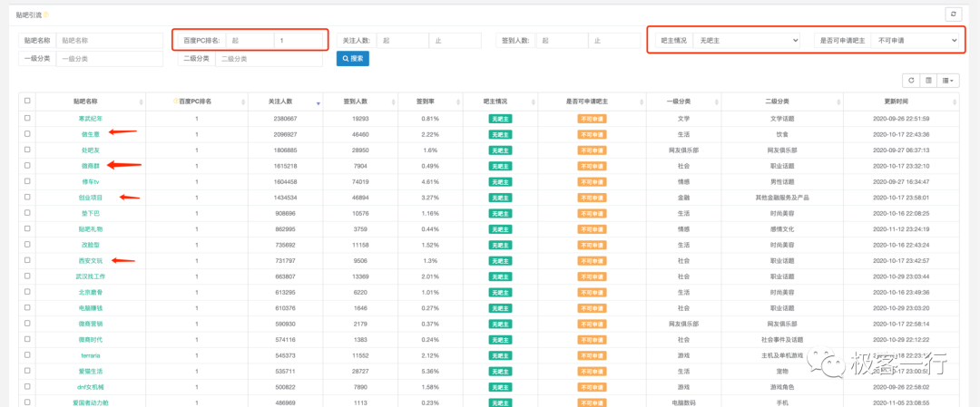980x407 pixels.
Task: Open the 修车tv tieba link
Action: tap(90, 181)
